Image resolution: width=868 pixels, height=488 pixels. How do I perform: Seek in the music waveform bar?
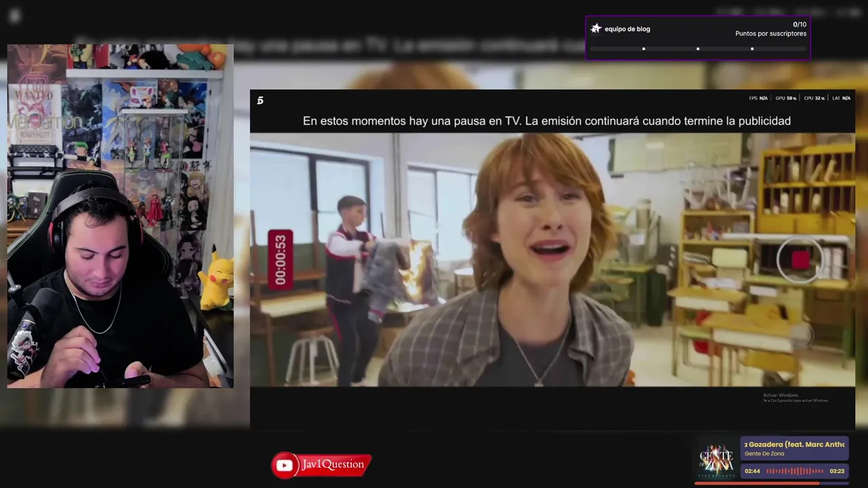pyautogui.click(x=795, y=471)
